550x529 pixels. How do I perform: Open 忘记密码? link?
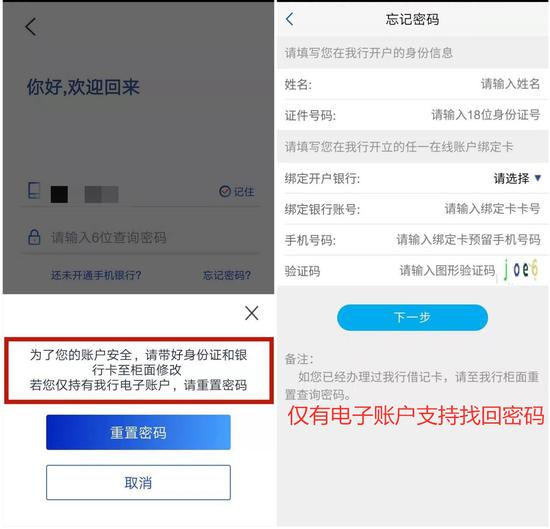pyautogui.click(x=227, y=275)
